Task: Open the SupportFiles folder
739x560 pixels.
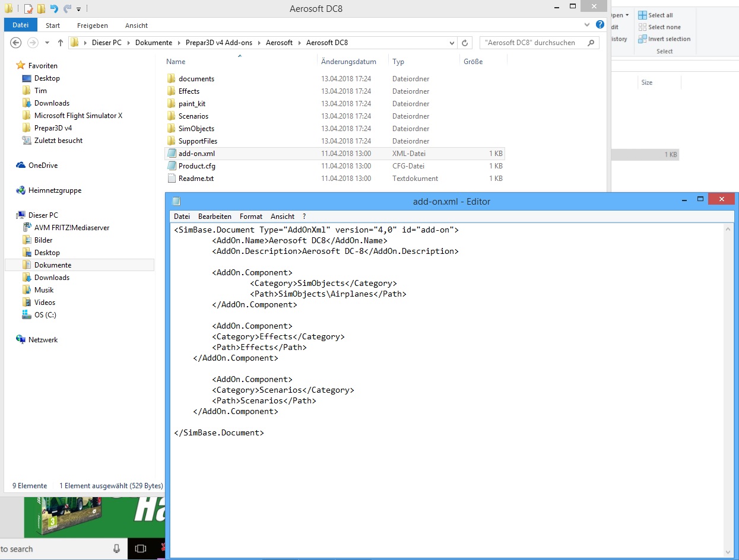Action: click(198, 141)
